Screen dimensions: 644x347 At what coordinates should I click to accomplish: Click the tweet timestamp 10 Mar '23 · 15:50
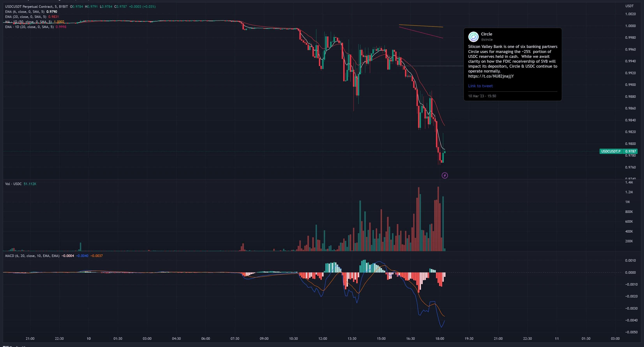pyautogui.click(x=482, y=96)
